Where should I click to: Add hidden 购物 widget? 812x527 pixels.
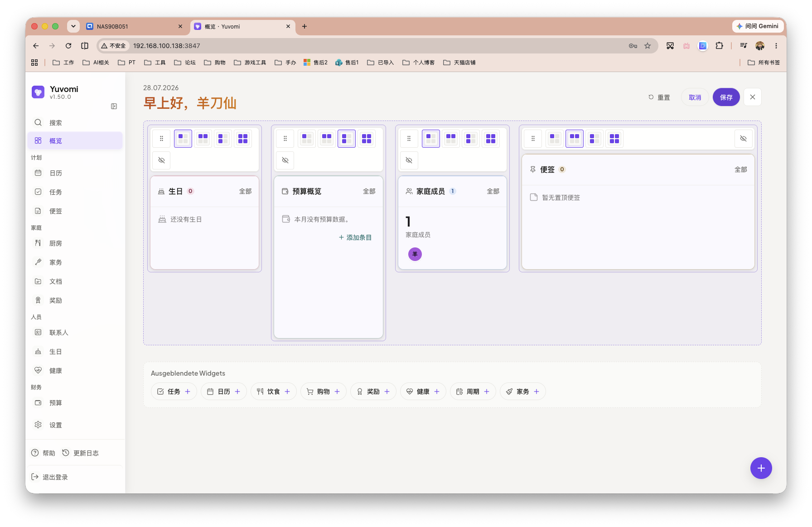tap(324, 392)
